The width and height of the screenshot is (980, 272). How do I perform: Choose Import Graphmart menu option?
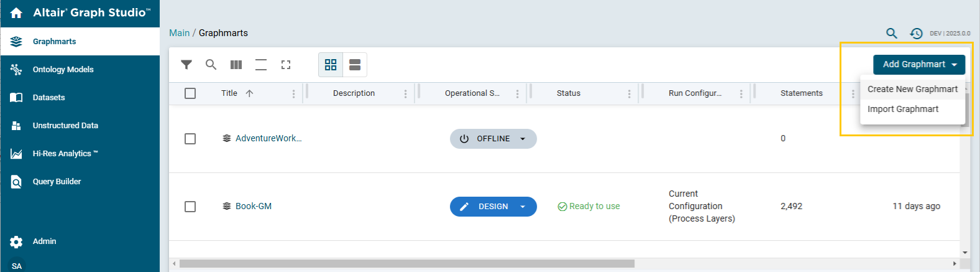coord(903,109)
